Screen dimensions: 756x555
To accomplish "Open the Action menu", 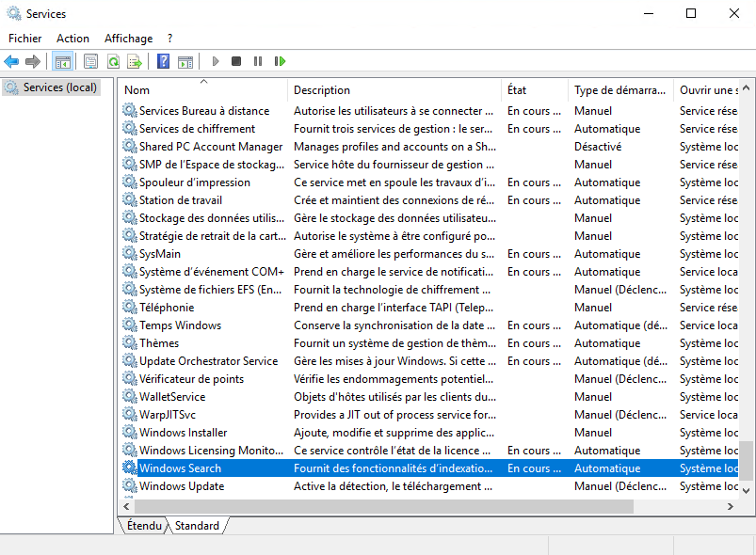I will tap(72, 39).
